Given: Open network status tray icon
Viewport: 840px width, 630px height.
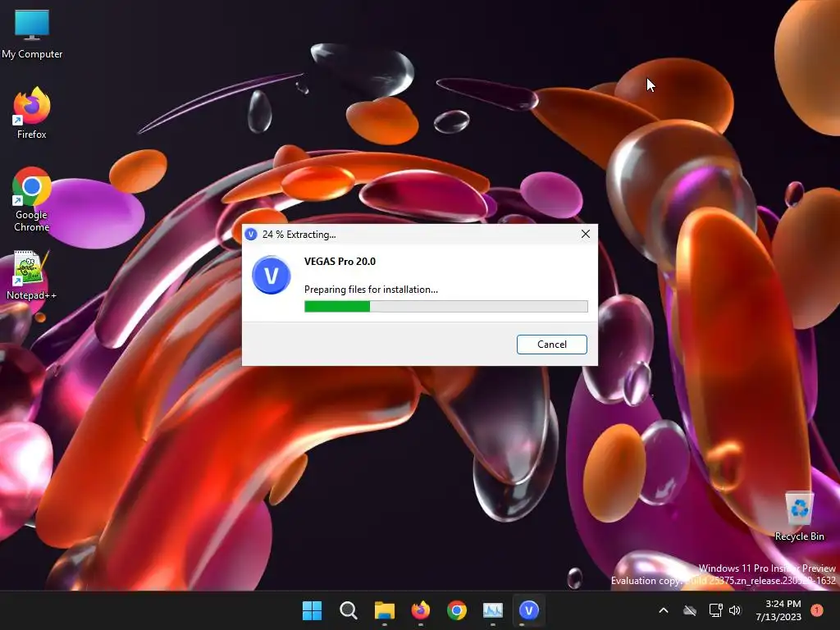Looking at the screenshot, I should 715,610.
